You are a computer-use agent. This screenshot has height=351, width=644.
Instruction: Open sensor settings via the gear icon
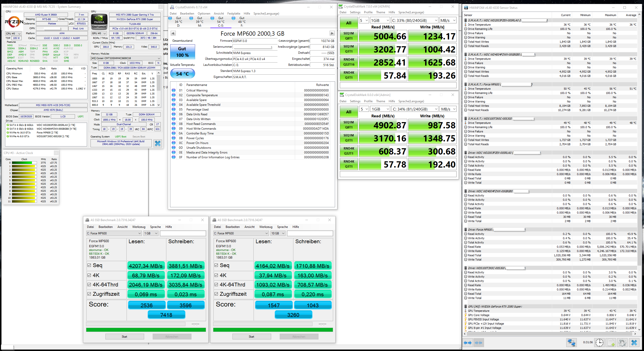(622, 343)
